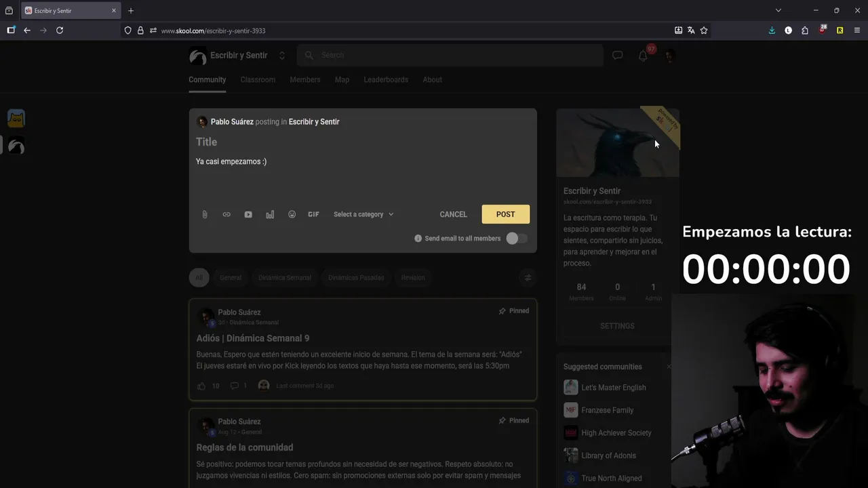
Task: Open comments on Adiós post
Action: [x=235, y=386]
